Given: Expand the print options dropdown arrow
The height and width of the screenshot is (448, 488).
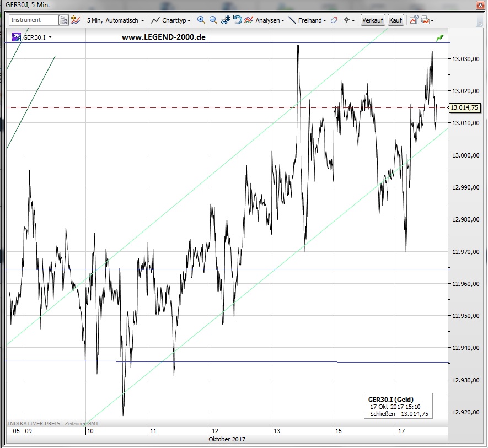Looking at the screenshot, I should [x=432, y=20].
